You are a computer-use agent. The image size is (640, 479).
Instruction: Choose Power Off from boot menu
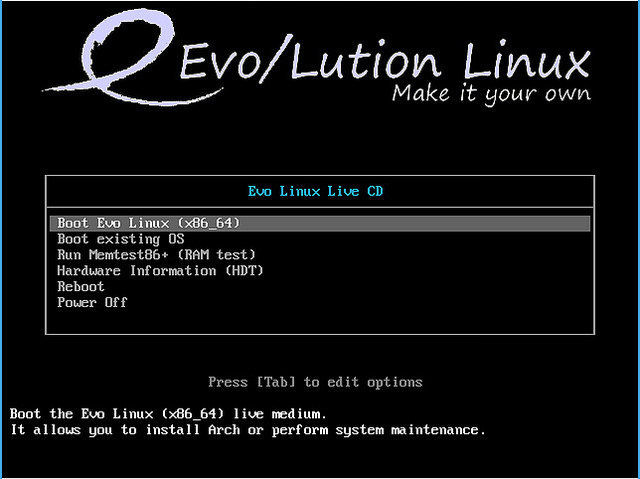click(x=92, y=303)
